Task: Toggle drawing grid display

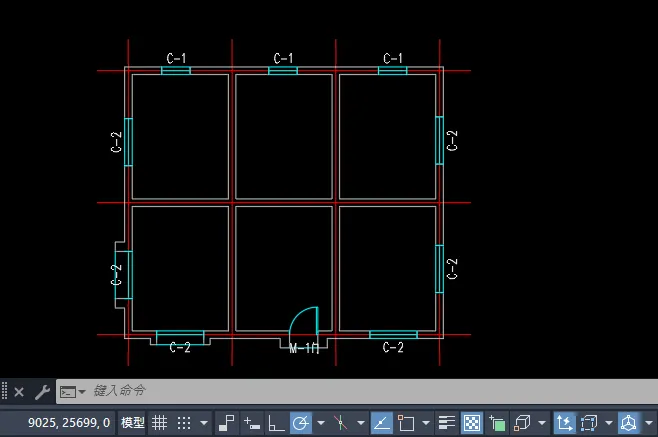Action: click(x=159, y=423)
